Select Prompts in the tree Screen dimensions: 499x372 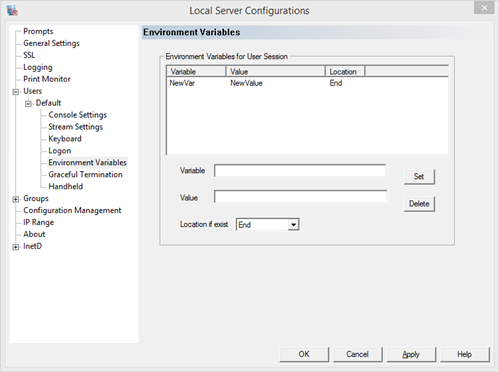coord(38,31)
